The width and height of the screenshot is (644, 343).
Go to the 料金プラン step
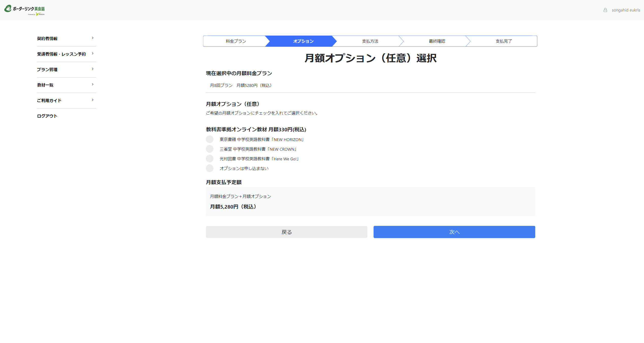[236, 41]
